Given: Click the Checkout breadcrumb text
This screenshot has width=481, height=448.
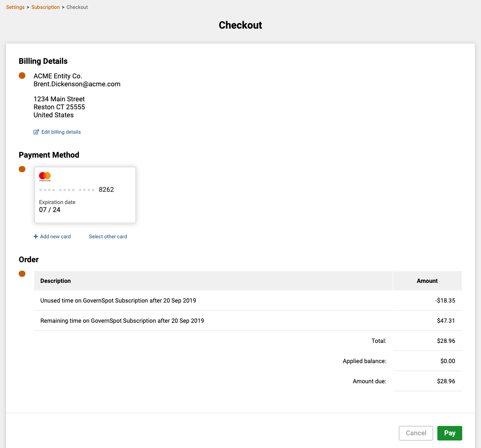Looking at the screenshot, I should (77, 7).
